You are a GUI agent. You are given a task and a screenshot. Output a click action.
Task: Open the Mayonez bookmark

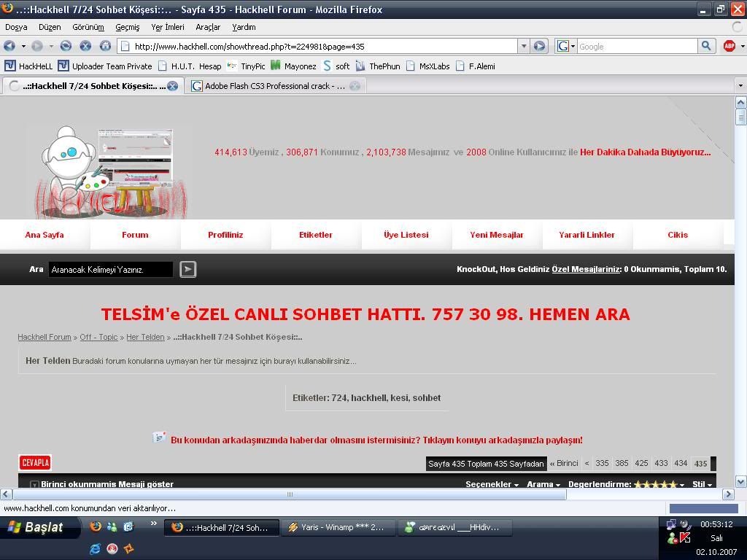pyautogui.click(x=293, y=66)
